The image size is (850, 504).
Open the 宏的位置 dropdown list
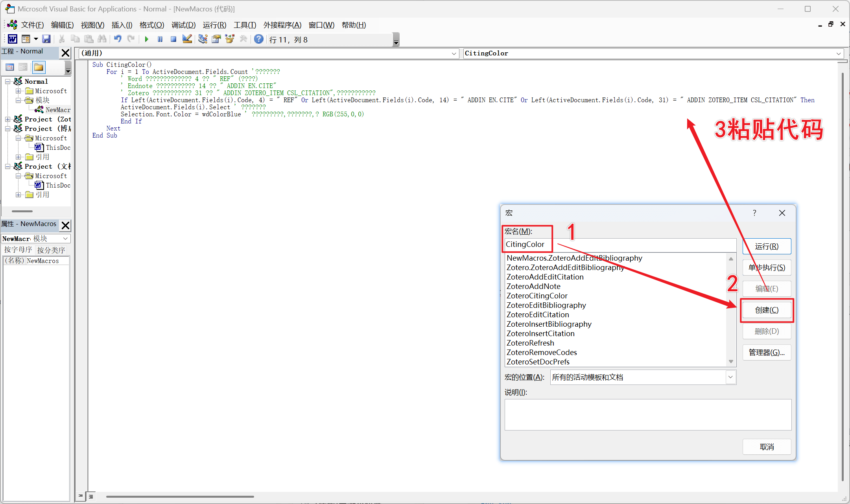730,377
